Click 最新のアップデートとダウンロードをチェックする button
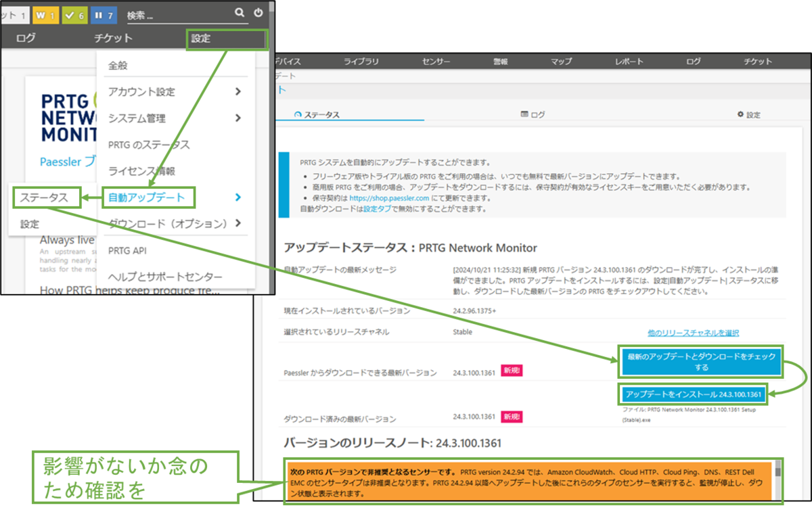 701,362
